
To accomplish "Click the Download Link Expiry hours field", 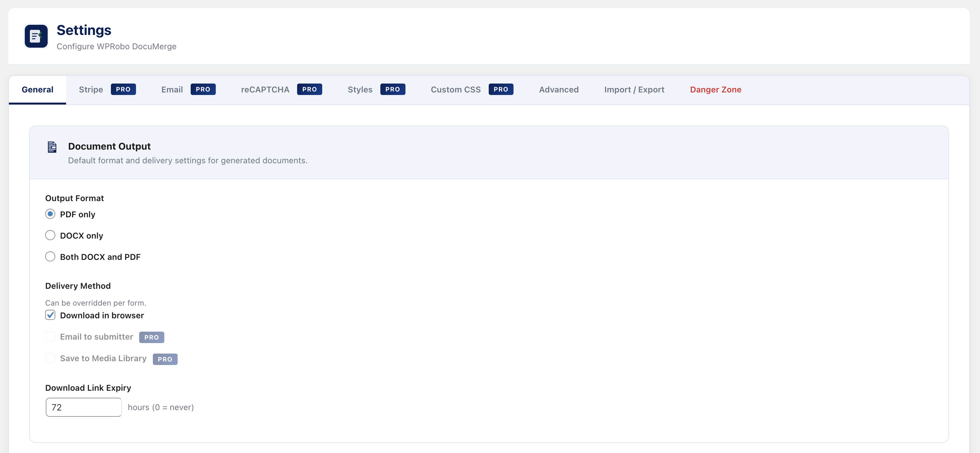I will point(84,407).
